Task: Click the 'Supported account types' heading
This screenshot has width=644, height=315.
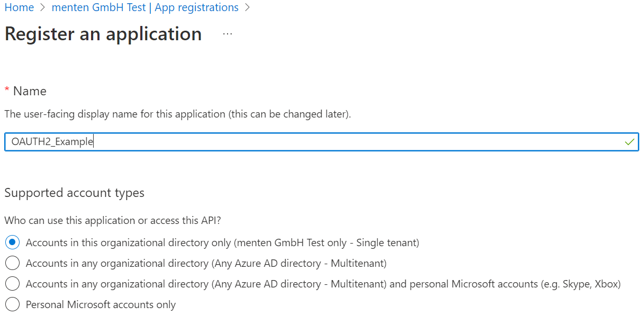Action: (74, 193)
